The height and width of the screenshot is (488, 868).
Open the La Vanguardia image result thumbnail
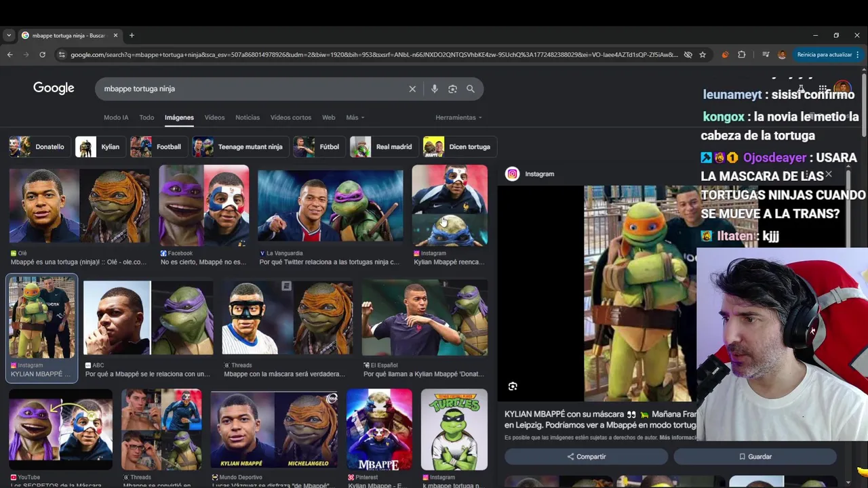coord(330,206)
